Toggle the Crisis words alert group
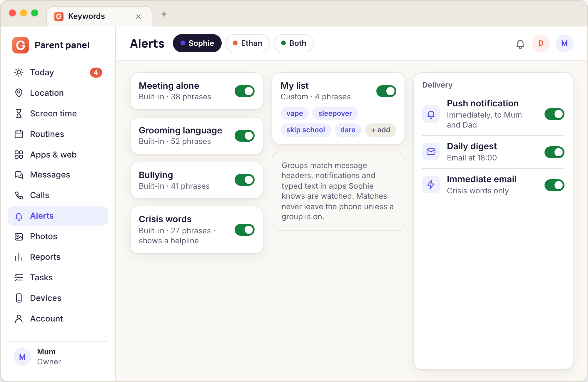 (245, 230)
